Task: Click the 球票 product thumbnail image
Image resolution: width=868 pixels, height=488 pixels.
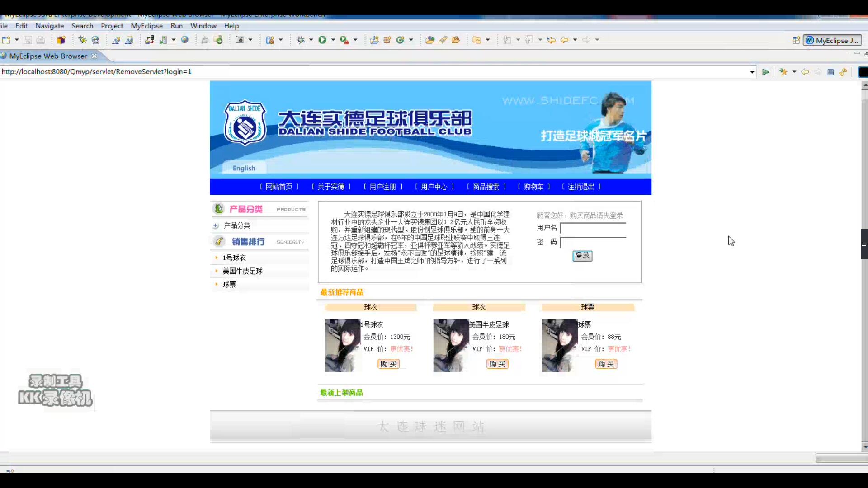Action: click(x=560, y=346)
